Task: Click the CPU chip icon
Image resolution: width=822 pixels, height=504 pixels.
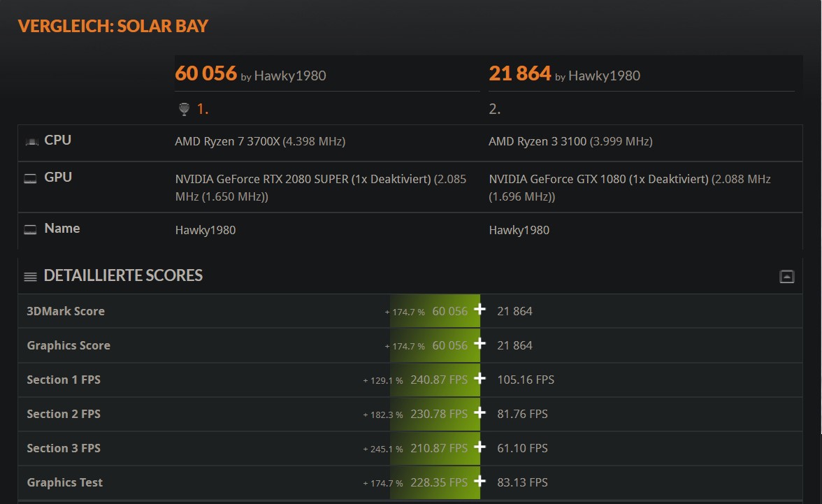Action: (32, 142)
